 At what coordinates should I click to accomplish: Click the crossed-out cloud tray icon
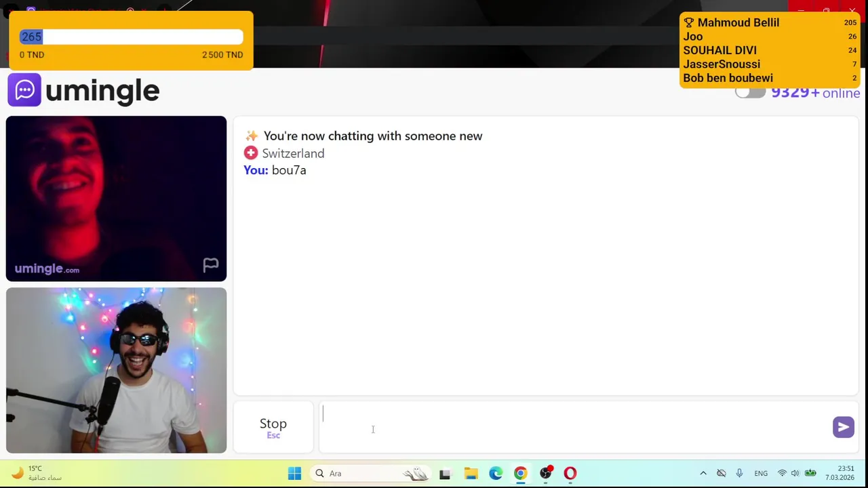(x=722, y=473)
